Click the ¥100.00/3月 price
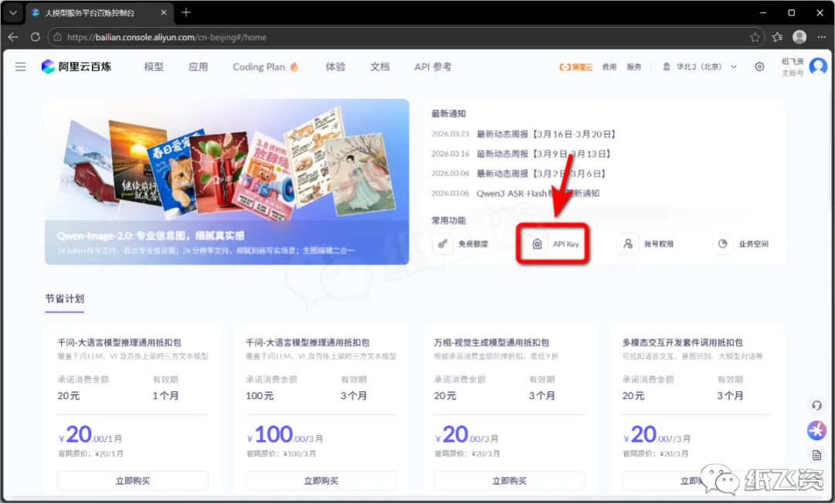The width and height of the screenshot is (835, 504). [x=285, y=434]
